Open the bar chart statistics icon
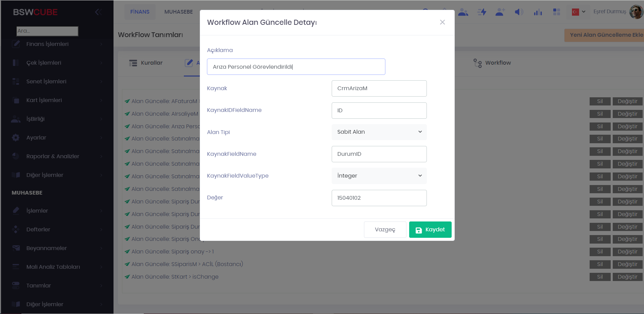 click(x=538, y=12)
